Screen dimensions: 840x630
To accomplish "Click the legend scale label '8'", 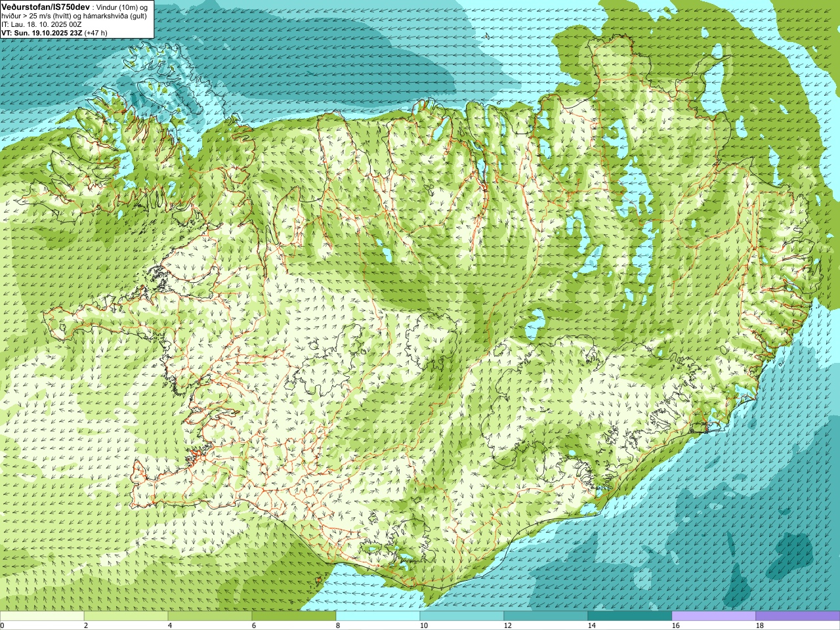I will coord(338,626).
